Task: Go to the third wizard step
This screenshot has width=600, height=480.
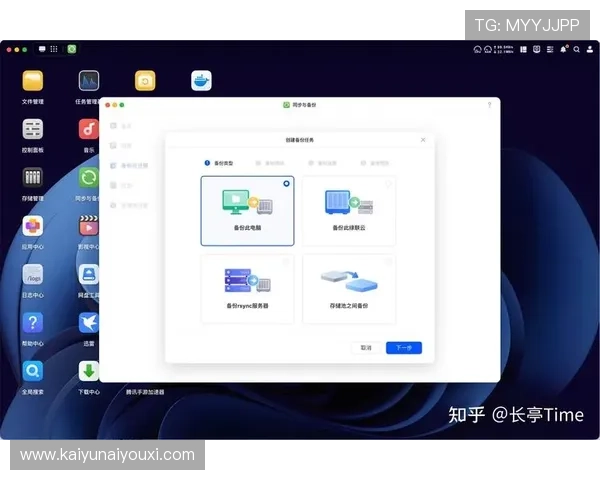Action: coord(322,163)
